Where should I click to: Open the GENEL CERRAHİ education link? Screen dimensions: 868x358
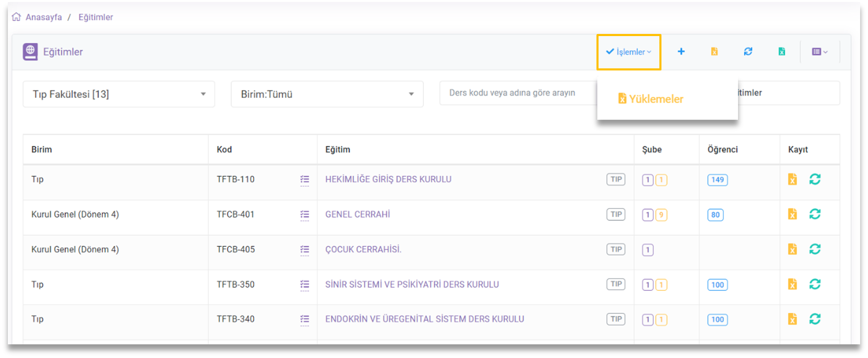[x=358, y=214]
